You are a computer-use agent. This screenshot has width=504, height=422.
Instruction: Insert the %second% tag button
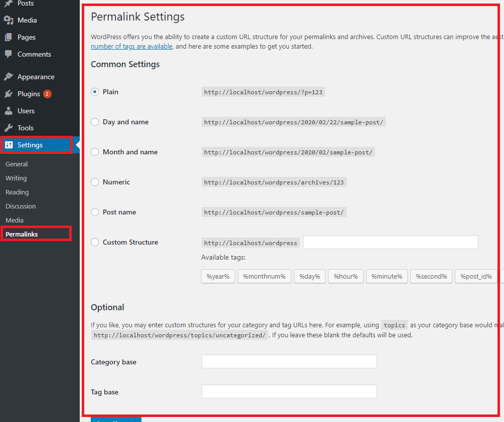tap(431, 277)
